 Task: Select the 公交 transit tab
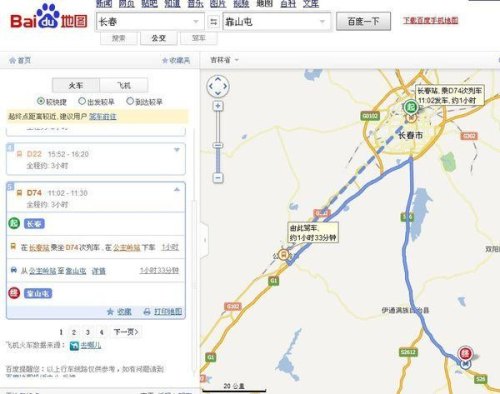click(159, 38)
